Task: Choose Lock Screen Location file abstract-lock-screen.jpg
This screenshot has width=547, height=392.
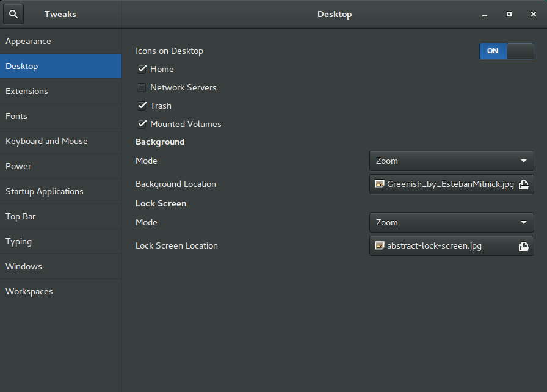Action: 451,246
